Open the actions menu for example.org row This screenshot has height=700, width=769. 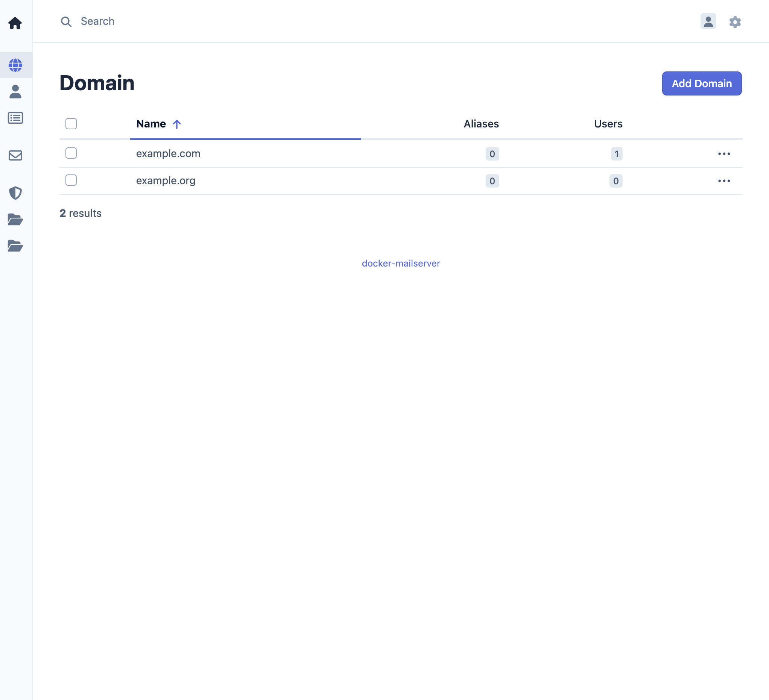point(724,181)
